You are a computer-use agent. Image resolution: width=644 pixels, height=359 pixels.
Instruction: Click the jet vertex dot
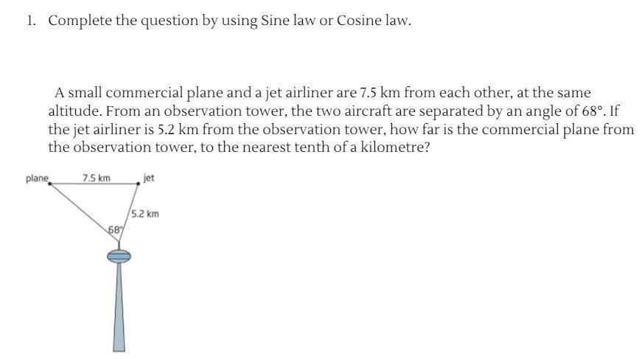[x=138, y=184]
